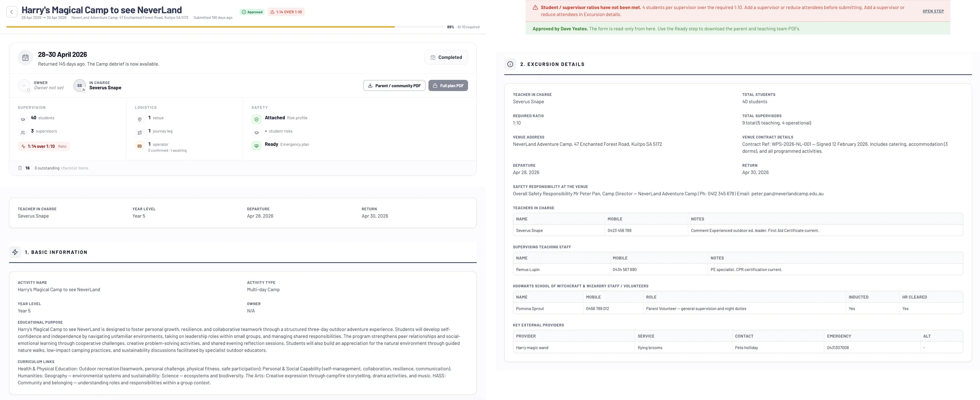Click the lightning icon for Basic Information
Image resolution: width=980 pixels, height=400 pixels.
[x=15, y=252]
